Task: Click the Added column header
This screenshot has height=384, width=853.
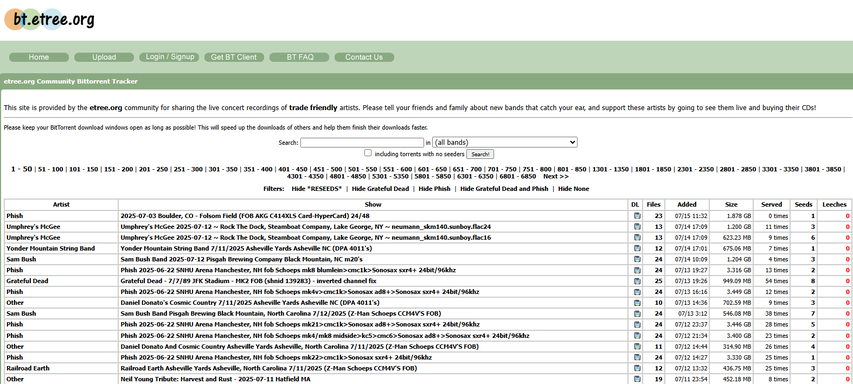Action: click(687, 205)
